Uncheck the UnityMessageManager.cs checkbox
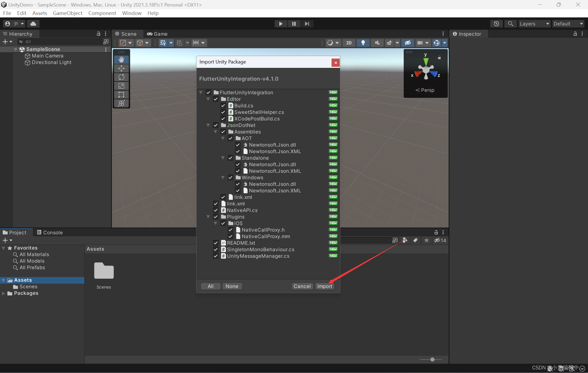The height and width of the screenshot is (373, 588). (216, 256)
